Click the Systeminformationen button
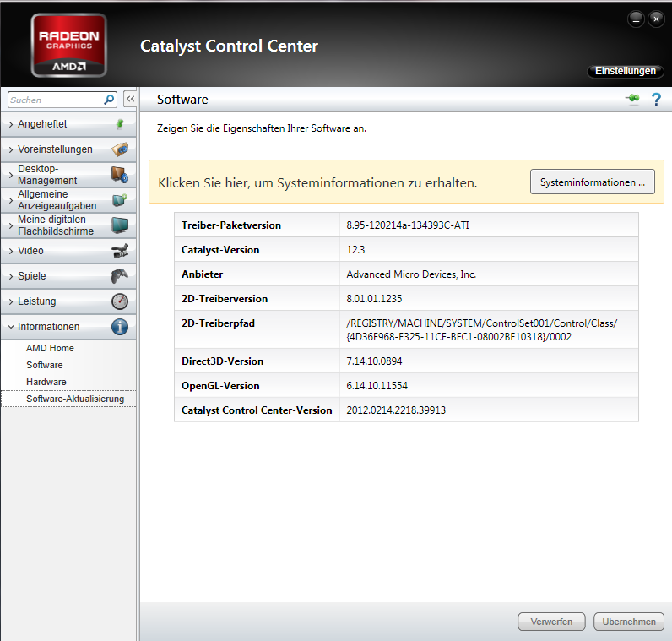Viewport: 672px width, 641px height. click(x=593, y=182)
